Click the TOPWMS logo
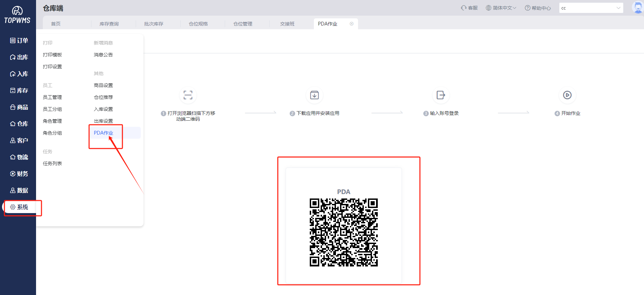Screen dimensions: 644x295 tap(17, 15)
